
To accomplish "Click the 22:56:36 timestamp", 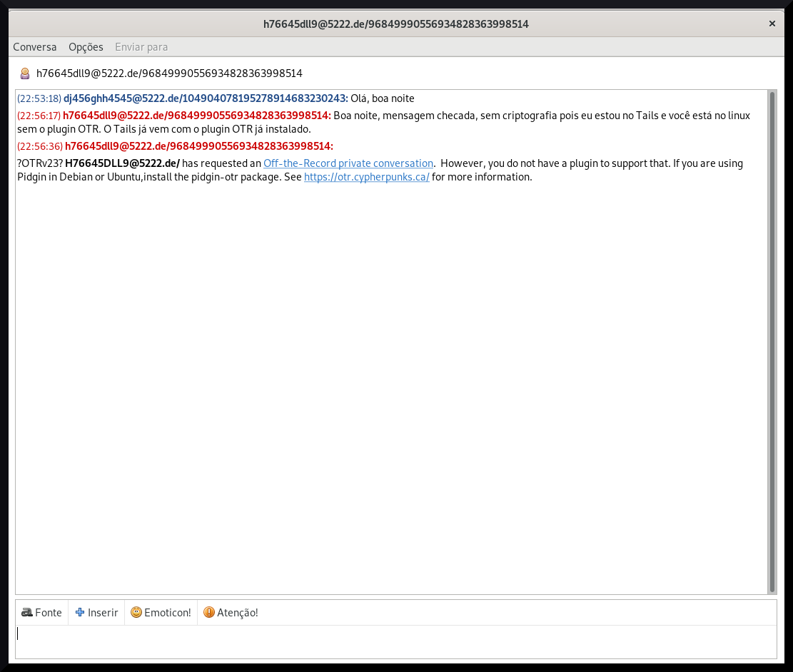I will (40, 146).
